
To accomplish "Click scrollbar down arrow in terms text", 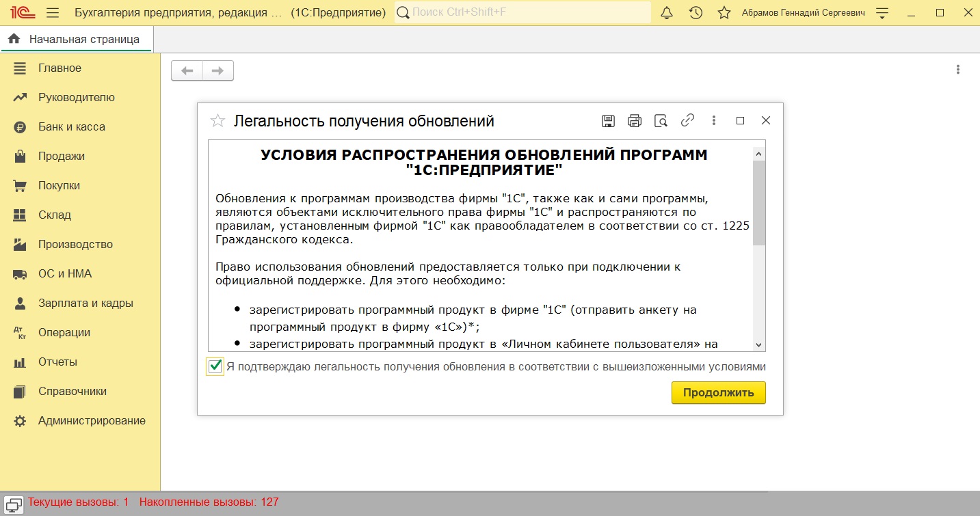I will [x=758, y=345].
